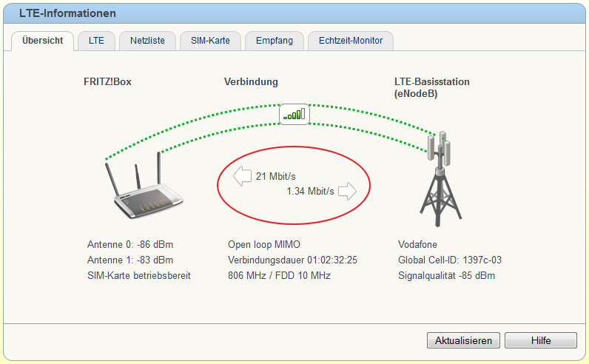
Task: Click the LTE-Informationen title bar
Action: tap(294, 13)
